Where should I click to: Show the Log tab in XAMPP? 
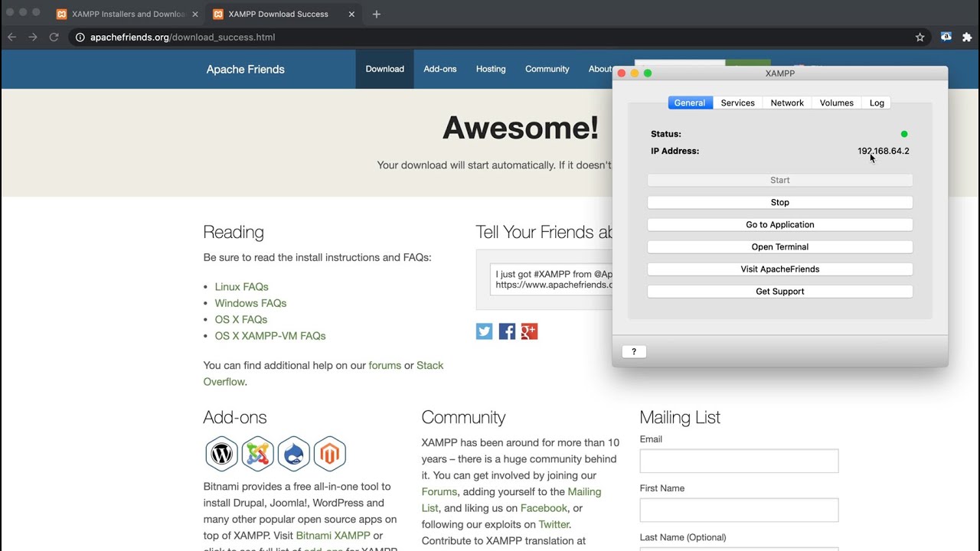(x=877, y=103)
